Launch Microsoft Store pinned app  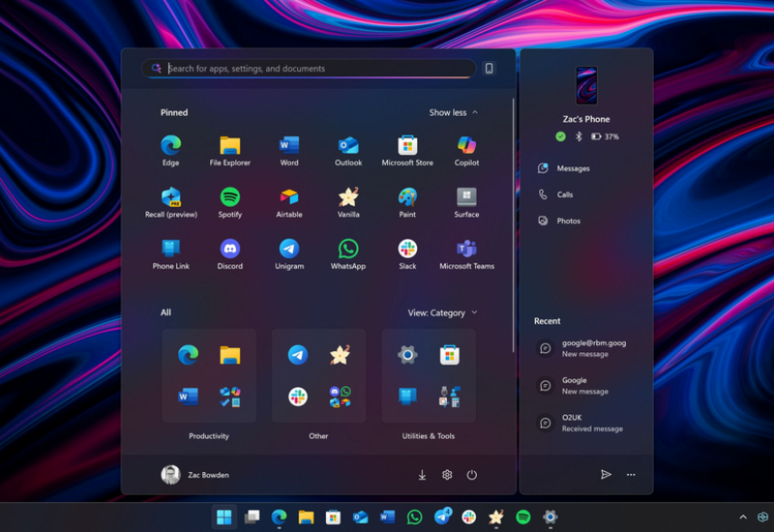(x=407, y=151)
